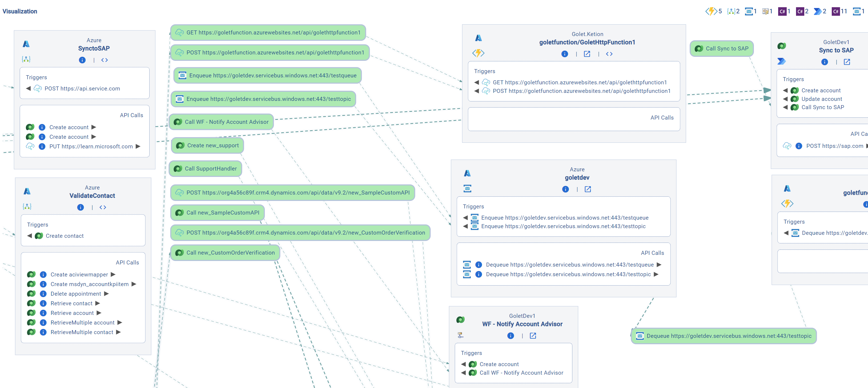Click the SynctoSAP card title
Viewport: 868px width, 388px height.
click(x=94, y=48)
